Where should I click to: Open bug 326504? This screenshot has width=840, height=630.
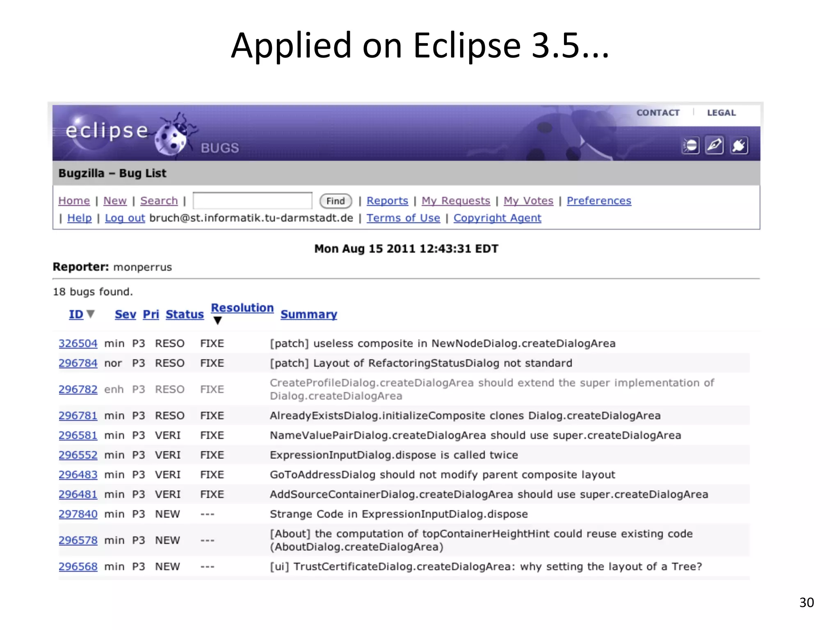(x=78, y=343)
